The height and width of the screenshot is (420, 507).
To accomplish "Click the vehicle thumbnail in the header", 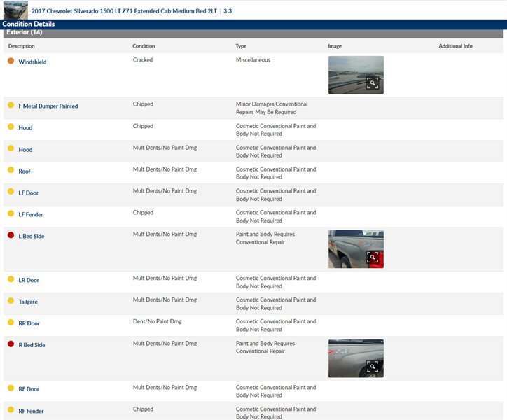I will pos(15,10).
